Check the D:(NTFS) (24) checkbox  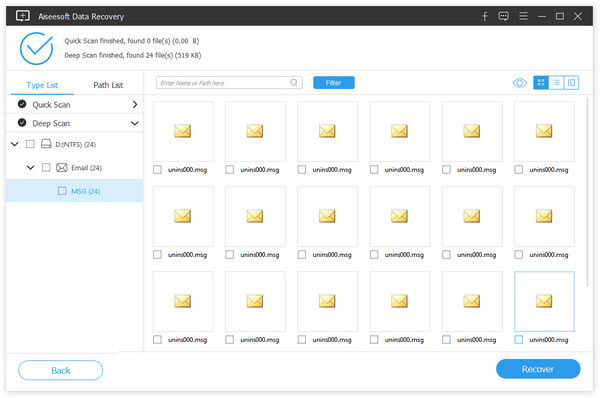tap(30, 144)
